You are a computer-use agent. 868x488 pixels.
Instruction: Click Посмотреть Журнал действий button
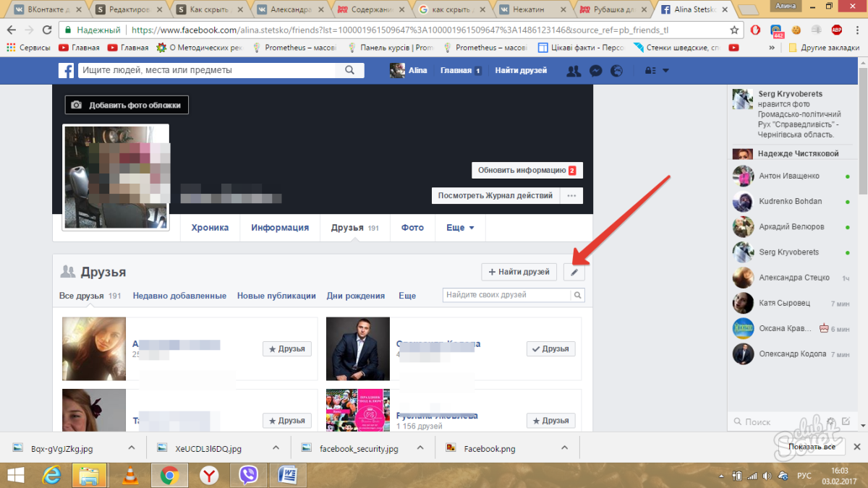click(495, 196)
